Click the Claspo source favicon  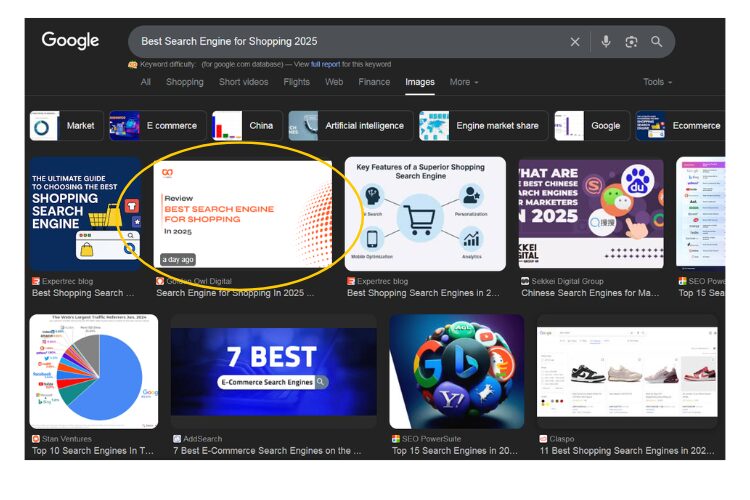tap(543, 438)
